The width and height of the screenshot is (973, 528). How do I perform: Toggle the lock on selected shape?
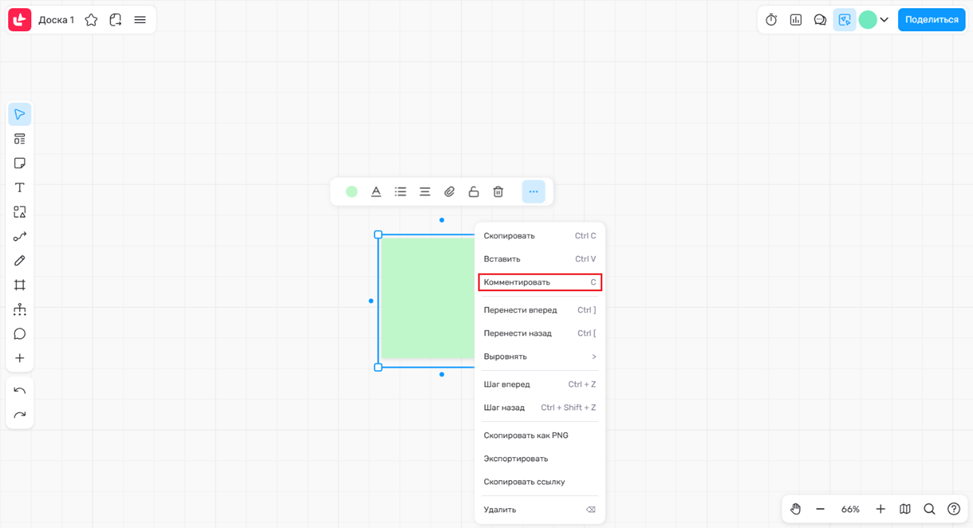click(x=474, y=192)
